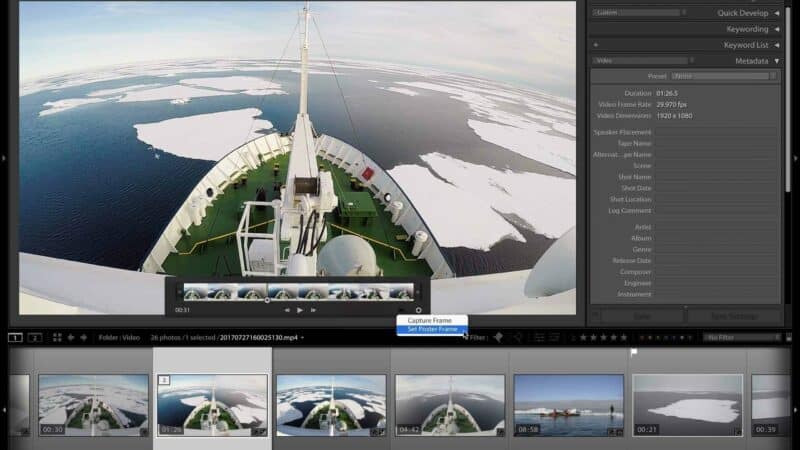Open the metadata Preset dropdown

(x=724, y=76)
